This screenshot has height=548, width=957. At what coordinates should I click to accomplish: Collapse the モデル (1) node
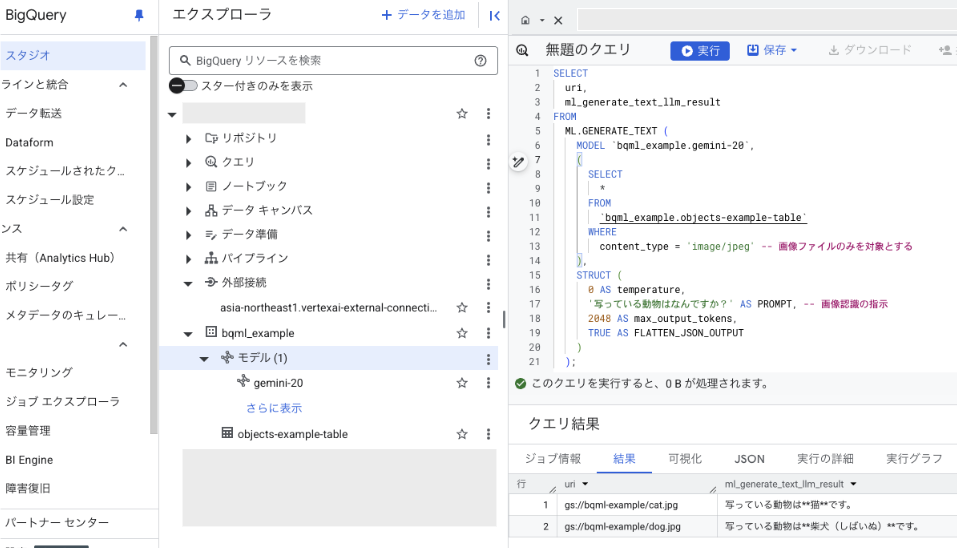204,359
